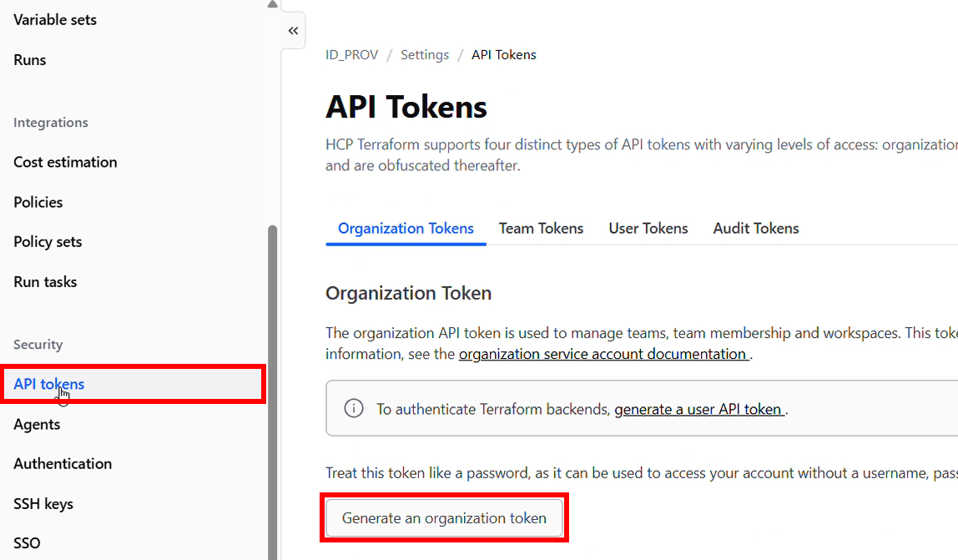
Task: Click the Security section label
Action: coord(38,344)
